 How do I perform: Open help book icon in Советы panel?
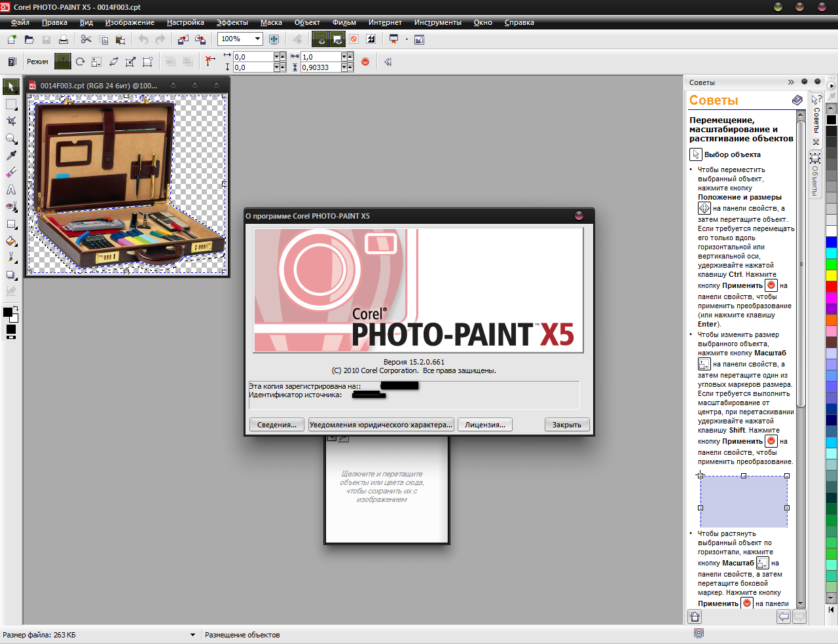[x=797, y=100]
